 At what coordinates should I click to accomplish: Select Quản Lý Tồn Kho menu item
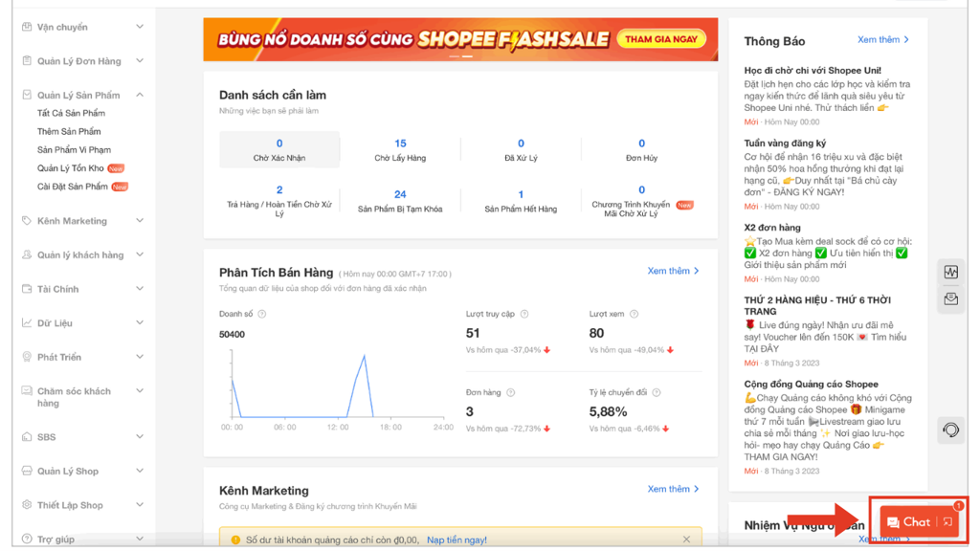72,168
